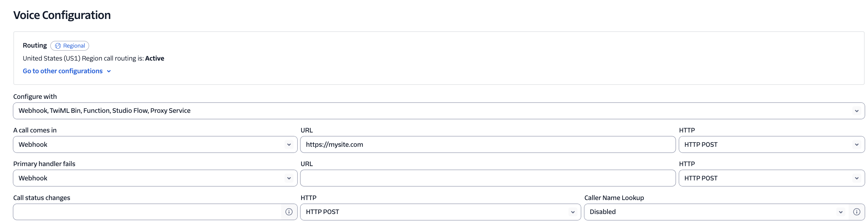Click the Call status changes info icon
Image resolution: width=868 pixels, height=223 pixels.
point(289,212)
